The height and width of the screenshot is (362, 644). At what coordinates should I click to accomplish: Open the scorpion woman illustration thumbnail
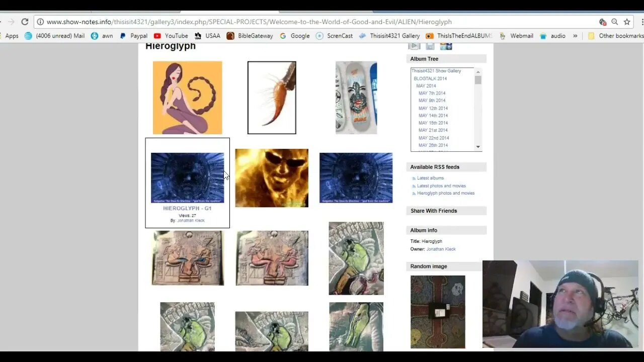click(187, 98)
